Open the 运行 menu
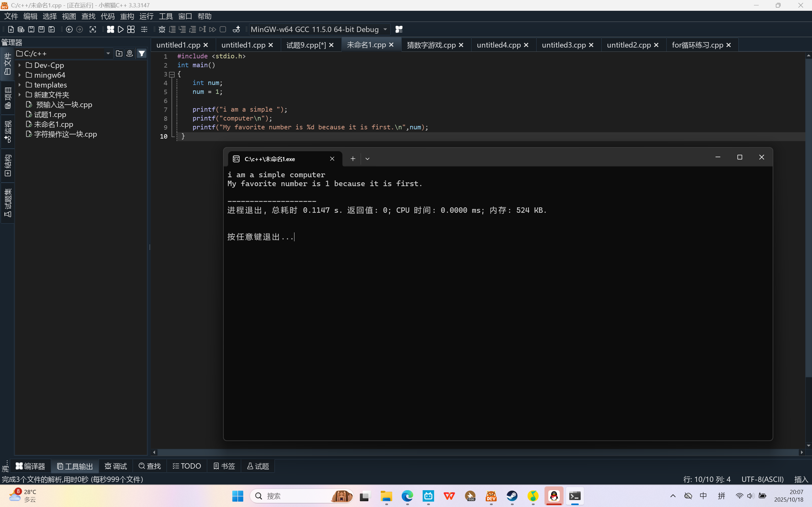This screenshot has height=507, width=812. (x=146, y=16)
